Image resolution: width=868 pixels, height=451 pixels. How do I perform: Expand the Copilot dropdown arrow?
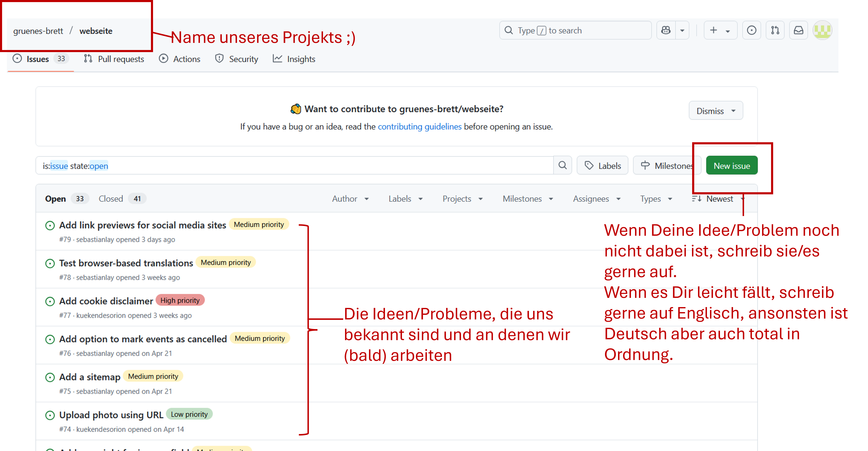coord(682,30)
